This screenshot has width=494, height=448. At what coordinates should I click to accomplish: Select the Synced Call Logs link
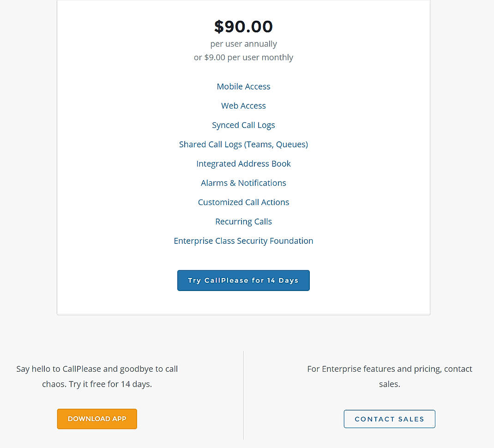click(243, 125)
